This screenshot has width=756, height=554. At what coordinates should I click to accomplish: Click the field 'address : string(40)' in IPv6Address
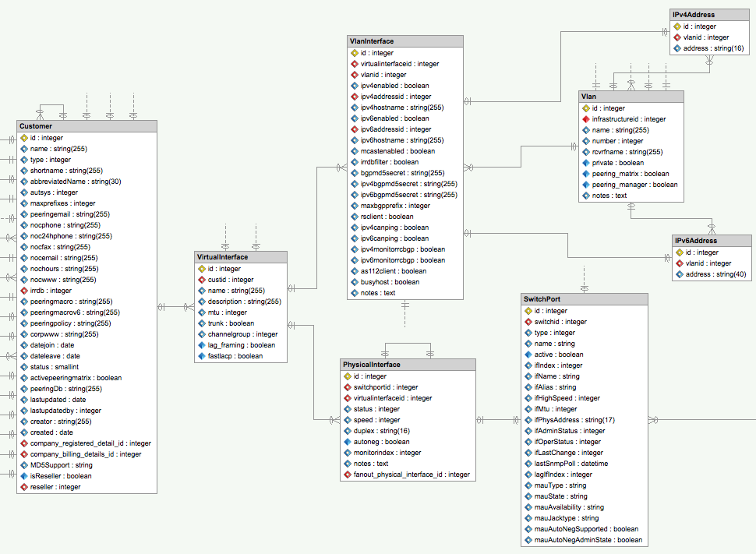[x=716, y=275]
